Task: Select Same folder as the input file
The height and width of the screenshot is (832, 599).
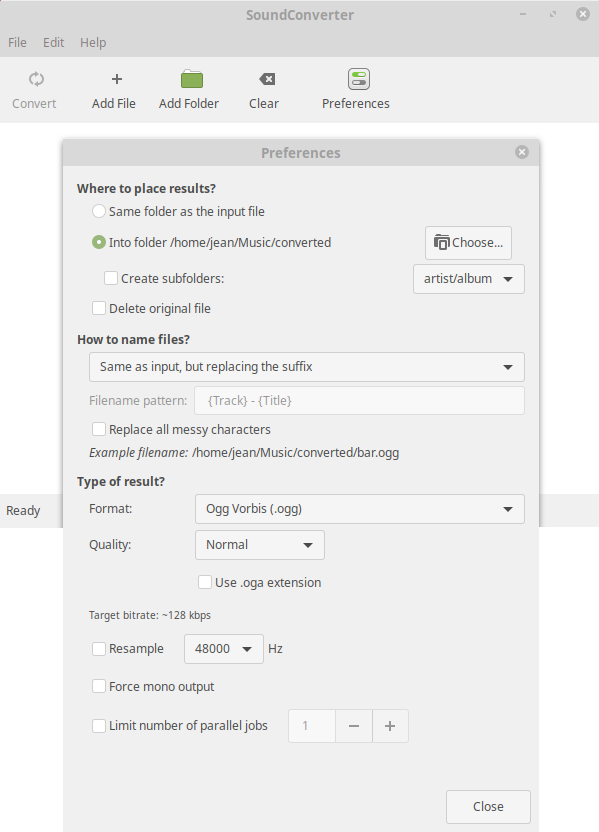Action: 99,211
